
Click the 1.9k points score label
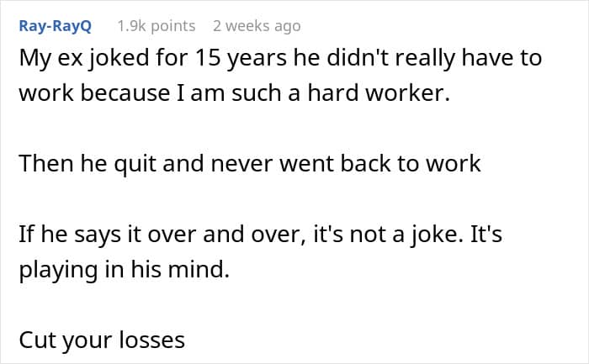pyautogui.click(x=157, y=26)
